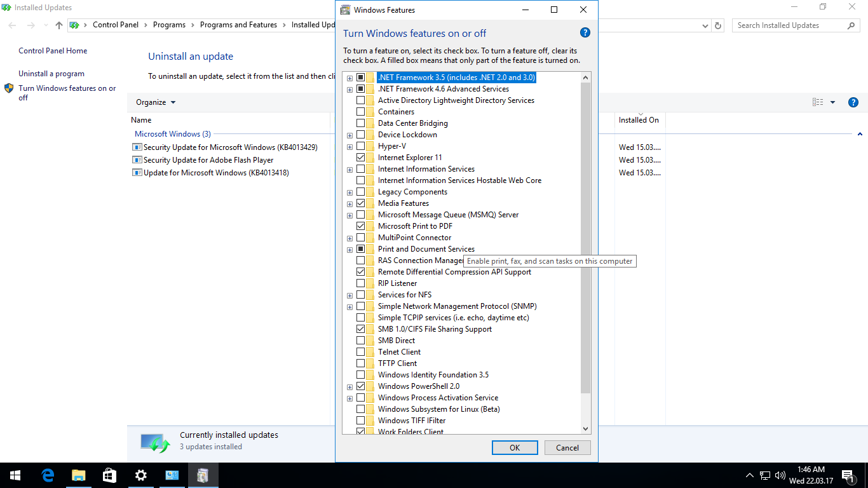The height and width of the screenshot is (488, 868).
Task: Click the volume icon in system tray
Action: (780, 475)
